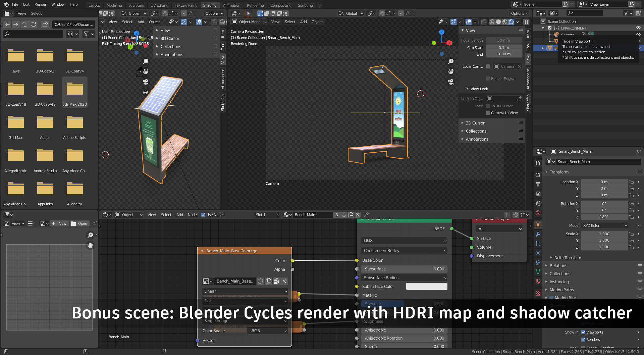The height and width of the screenshot is (355, 644).
Task: Switch camera viewport to wireframe shading
Action: click(492, 22)
